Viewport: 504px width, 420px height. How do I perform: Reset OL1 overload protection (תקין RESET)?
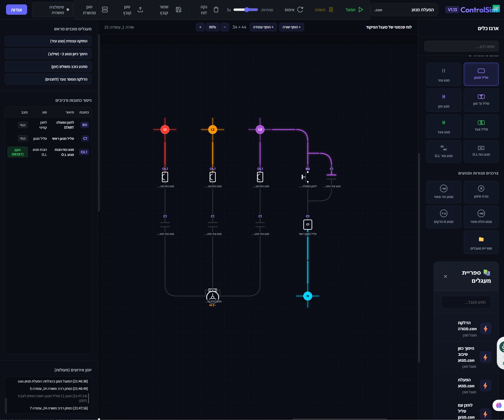[x=17, y=152]
